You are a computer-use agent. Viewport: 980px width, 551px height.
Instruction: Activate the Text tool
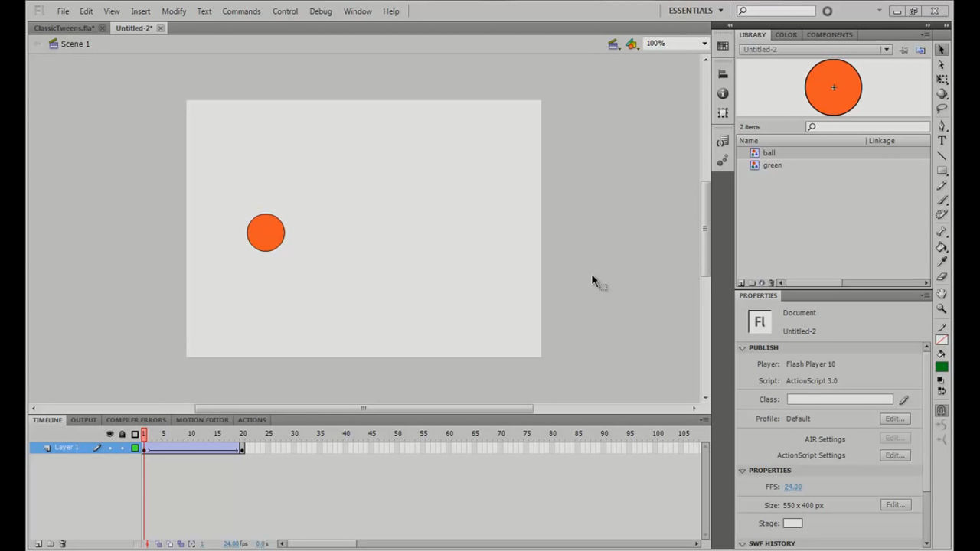(942, 141)
